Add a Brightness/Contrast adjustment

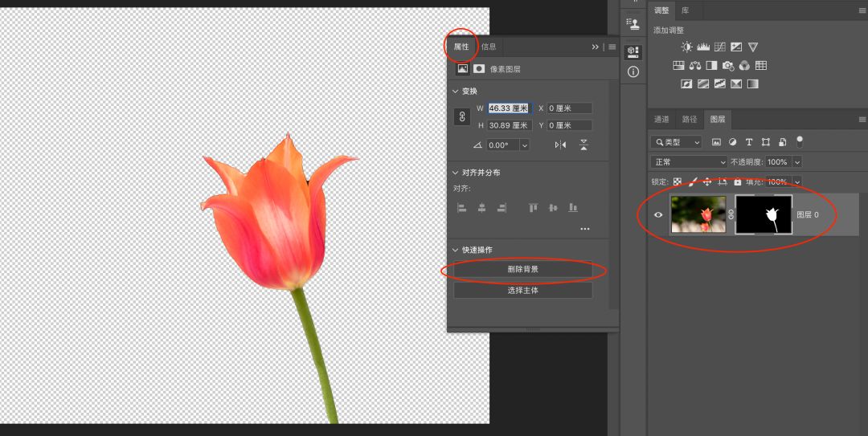click(x=687, y=47)
